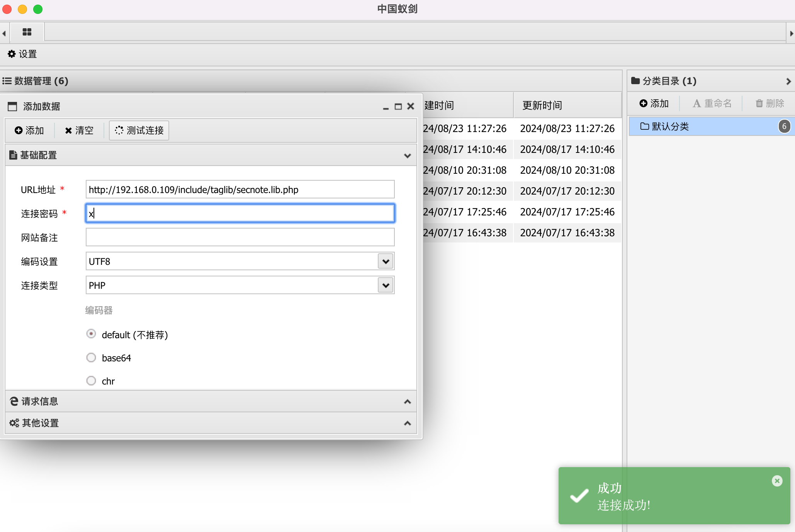Viewport: 795px width, 532px height.
Task: Select the chr encoder option
Action: tap(91, 381)
